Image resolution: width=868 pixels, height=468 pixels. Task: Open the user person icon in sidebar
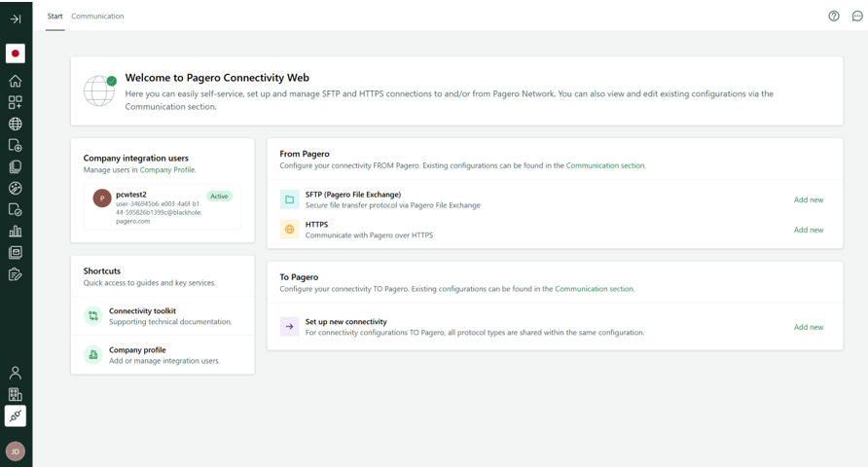click(16, 373)
